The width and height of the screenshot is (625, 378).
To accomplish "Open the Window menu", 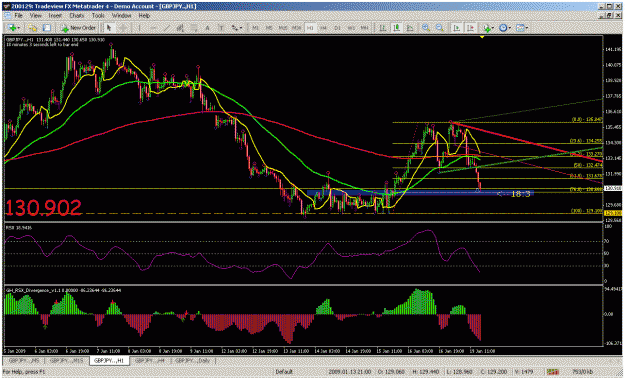I will [121, 16].
